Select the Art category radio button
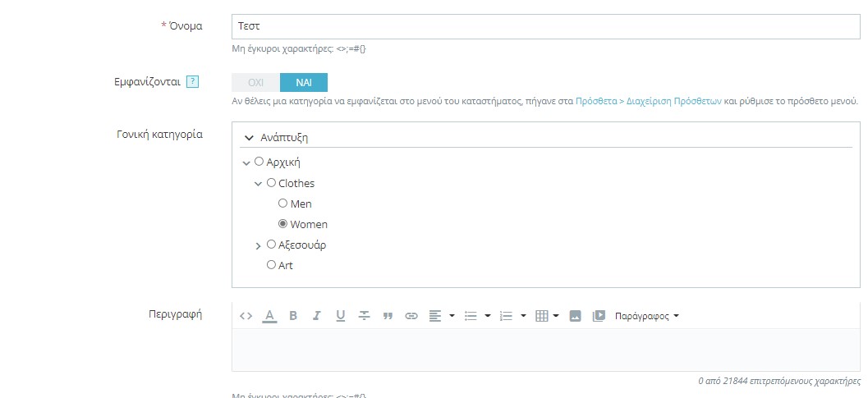 coord(272,265)
